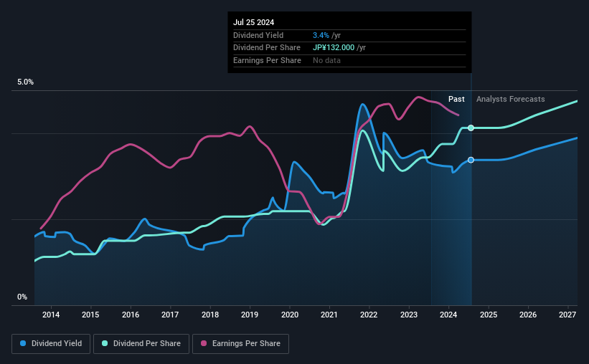Click the pink Earnings Per Share legend dot
Image resolution: width=589 pixels, height=364 pixels.
pyautogui.click(x=204, y=343)
